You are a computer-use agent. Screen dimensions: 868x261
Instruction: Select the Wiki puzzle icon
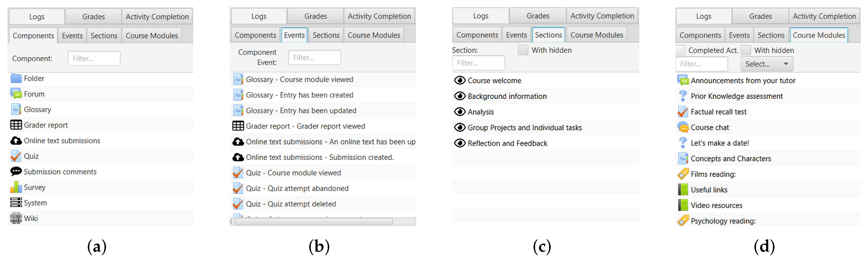pos(16,218)
